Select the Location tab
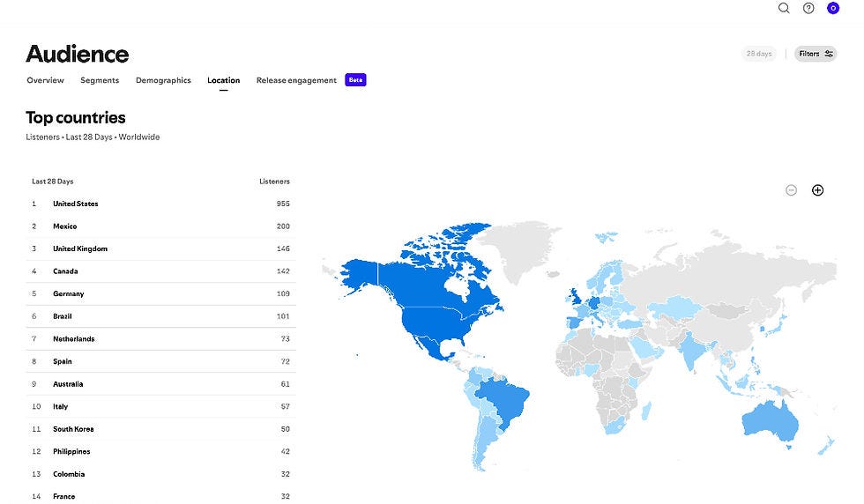Screen dimensions: 864x504 pos(224,80)
